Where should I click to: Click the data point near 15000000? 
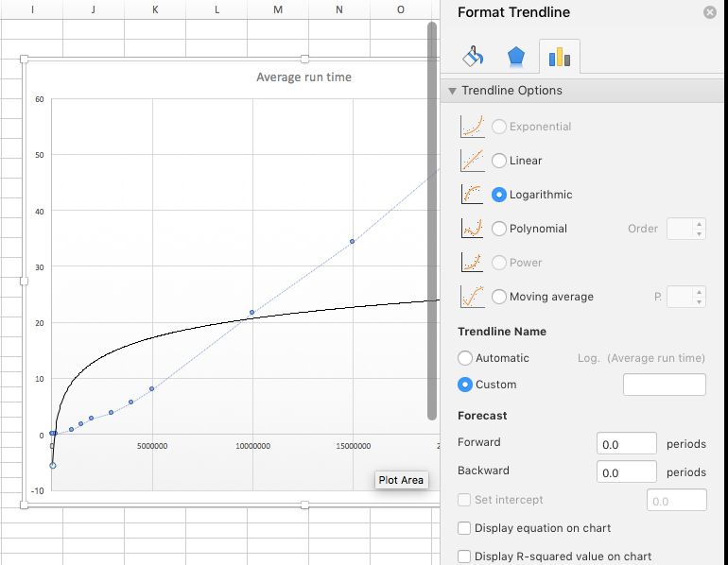point(352,241)
